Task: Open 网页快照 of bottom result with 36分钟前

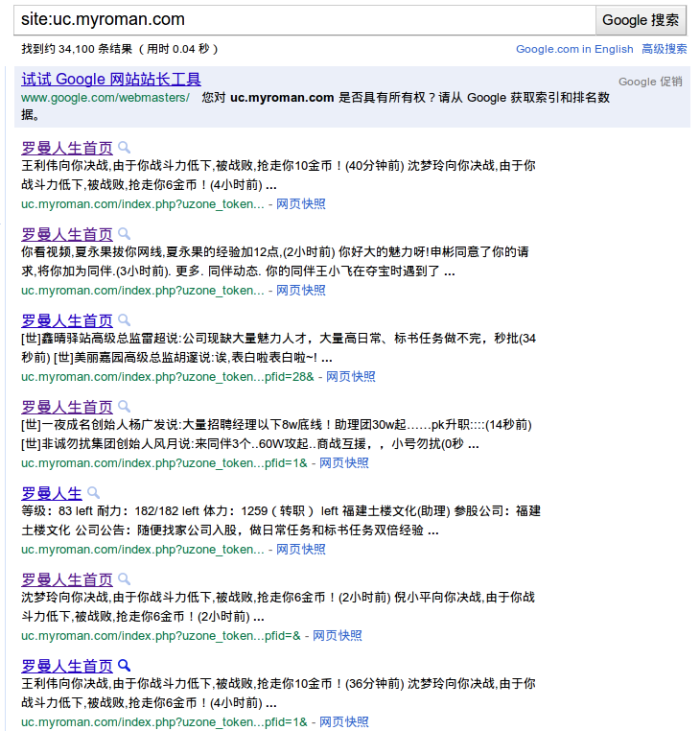Action: point(344,721)
